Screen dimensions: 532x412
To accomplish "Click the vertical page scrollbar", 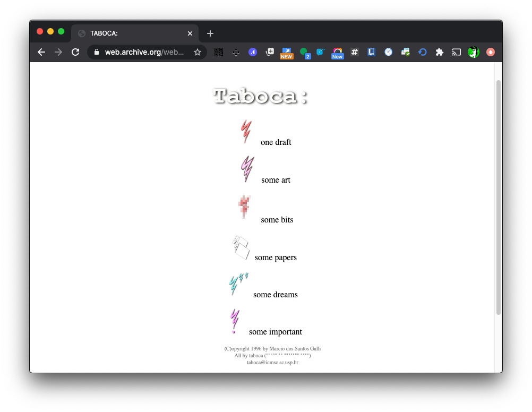I will pos(498,196).
